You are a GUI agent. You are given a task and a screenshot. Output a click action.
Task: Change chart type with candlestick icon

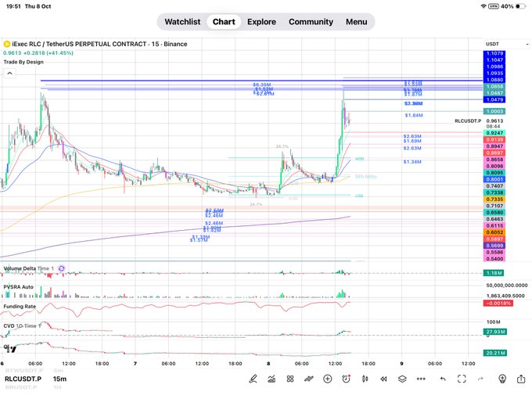(365, 379)
